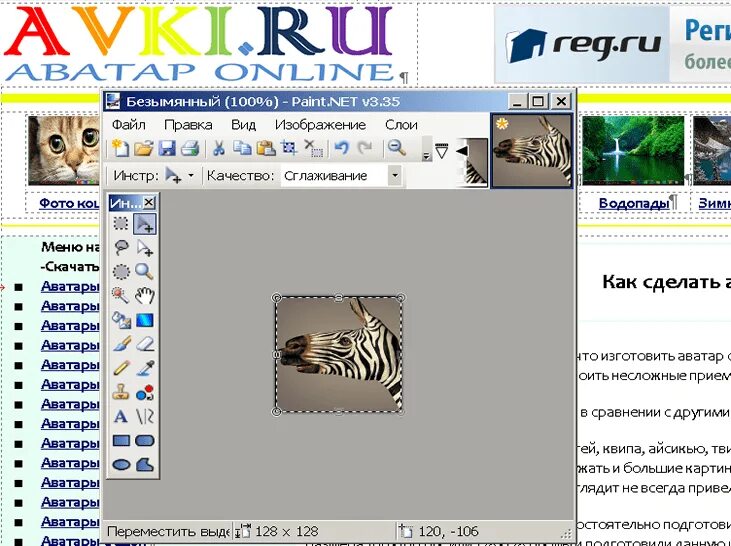Viewport: 731px width, 546px height.
Task: Select the Ellipse Select tool
Action: [121, 271]
